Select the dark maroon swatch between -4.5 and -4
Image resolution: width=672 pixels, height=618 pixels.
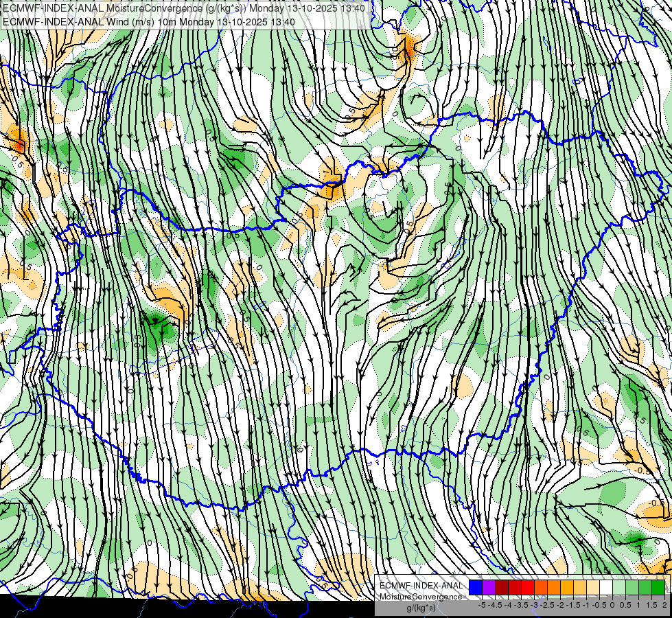[x=502, y=587]
